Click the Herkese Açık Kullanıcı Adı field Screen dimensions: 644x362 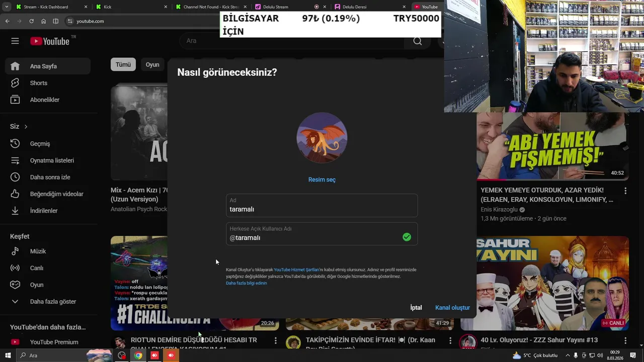point(322,234)
